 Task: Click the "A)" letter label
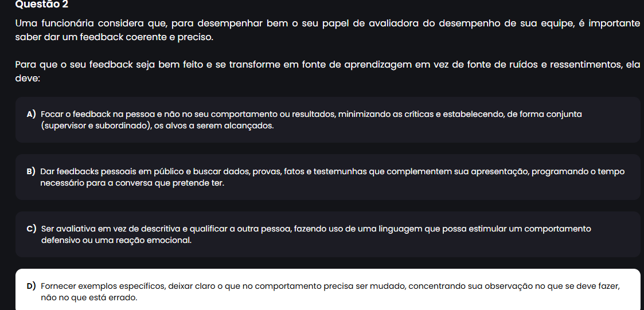click(32, 114)
